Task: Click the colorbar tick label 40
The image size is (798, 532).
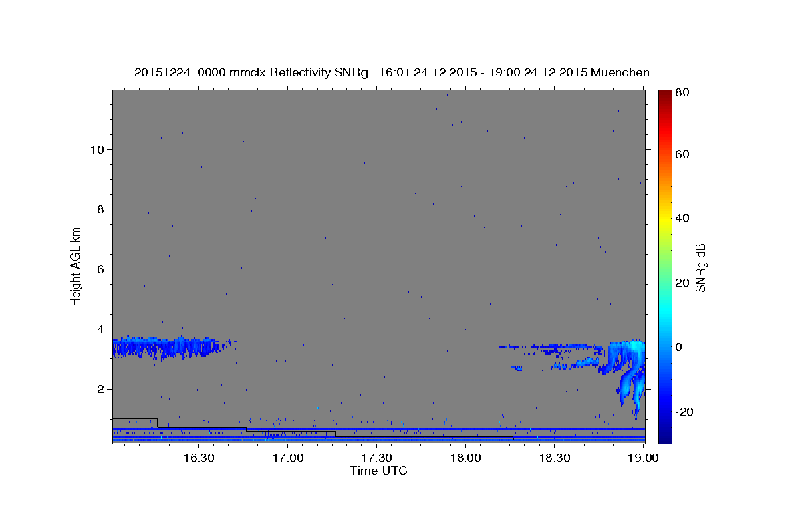Action: coord(684,218)
